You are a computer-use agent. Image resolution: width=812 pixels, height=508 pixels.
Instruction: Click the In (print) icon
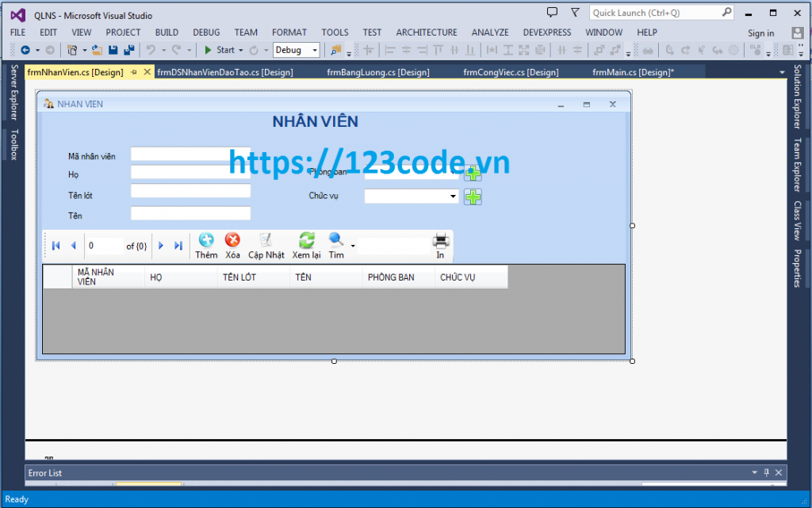click(439, 239)
